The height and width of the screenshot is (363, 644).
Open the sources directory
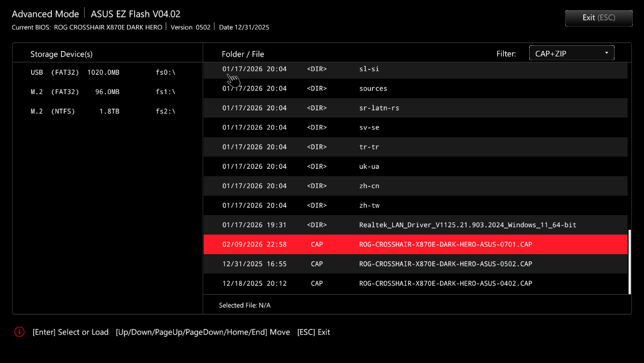[373, 88]
